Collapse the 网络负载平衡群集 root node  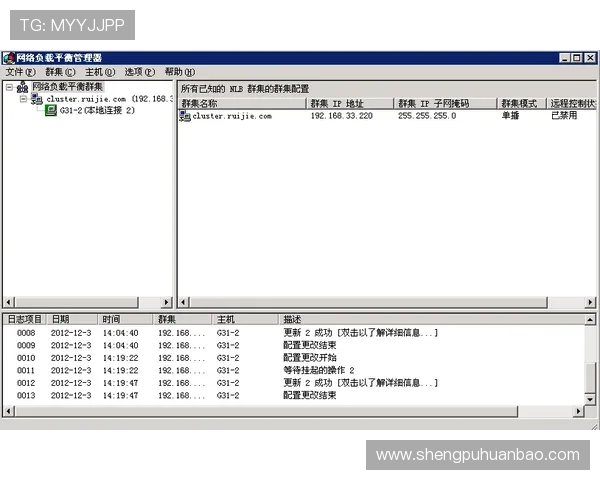coord(10,88)
